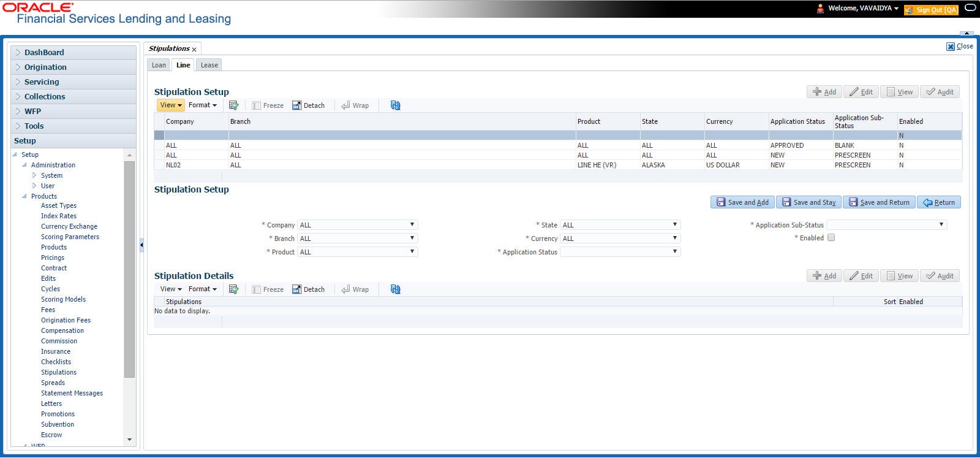980x458 pixels.
Task: Click the Freeze icon in Stipulation Setup toolbar
Action: tap(268, 105)
